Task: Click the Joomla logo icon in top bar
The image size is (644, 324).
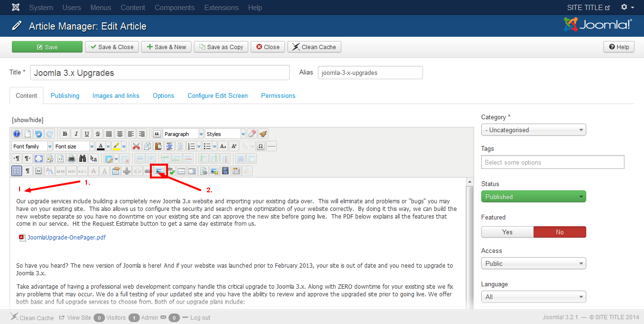Action: pos(16,8)
